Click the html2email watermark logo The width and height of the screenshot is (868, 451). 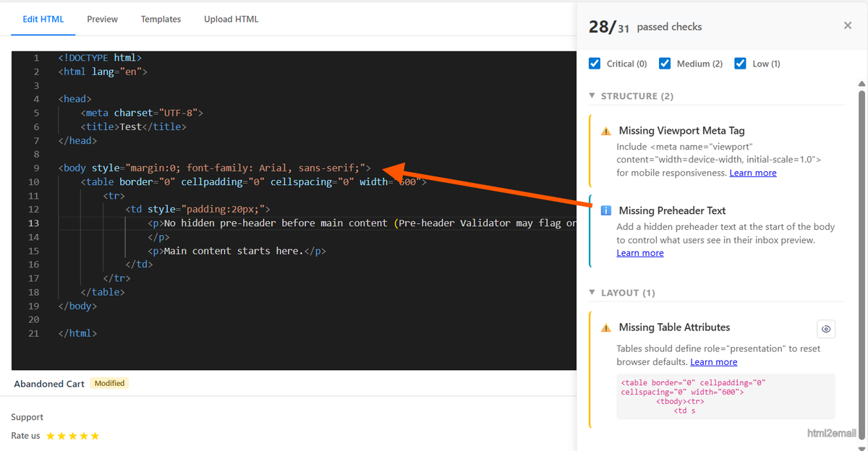click(831, 432)
